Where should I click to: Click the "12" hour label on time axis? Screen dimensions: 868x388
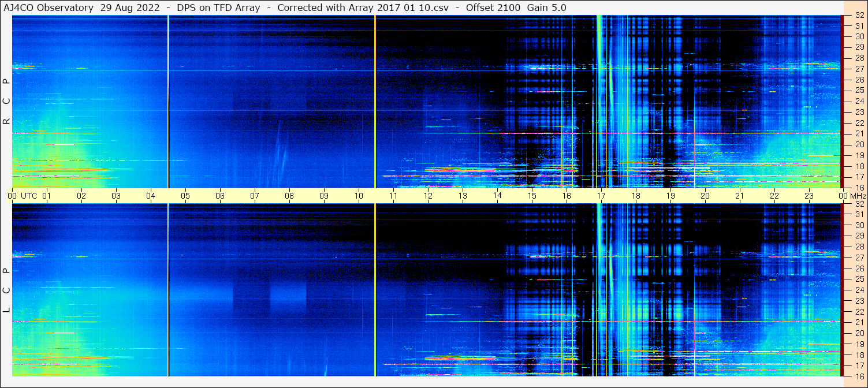point(428,196)
